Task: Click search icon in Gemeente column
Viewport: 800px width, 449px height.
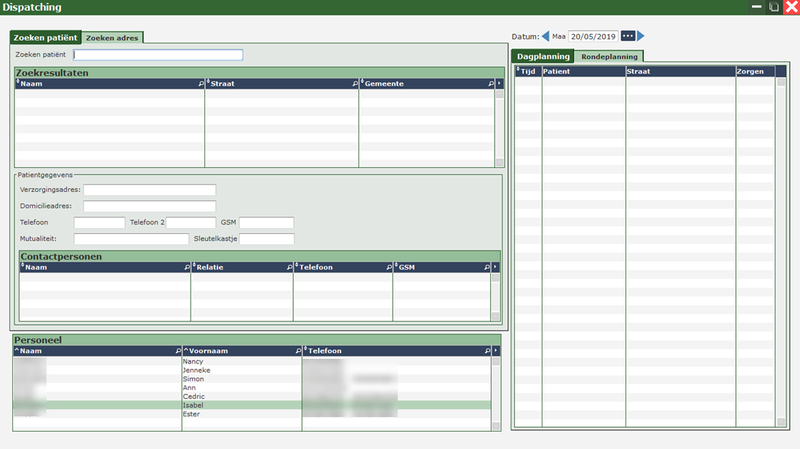Action: 488,84
